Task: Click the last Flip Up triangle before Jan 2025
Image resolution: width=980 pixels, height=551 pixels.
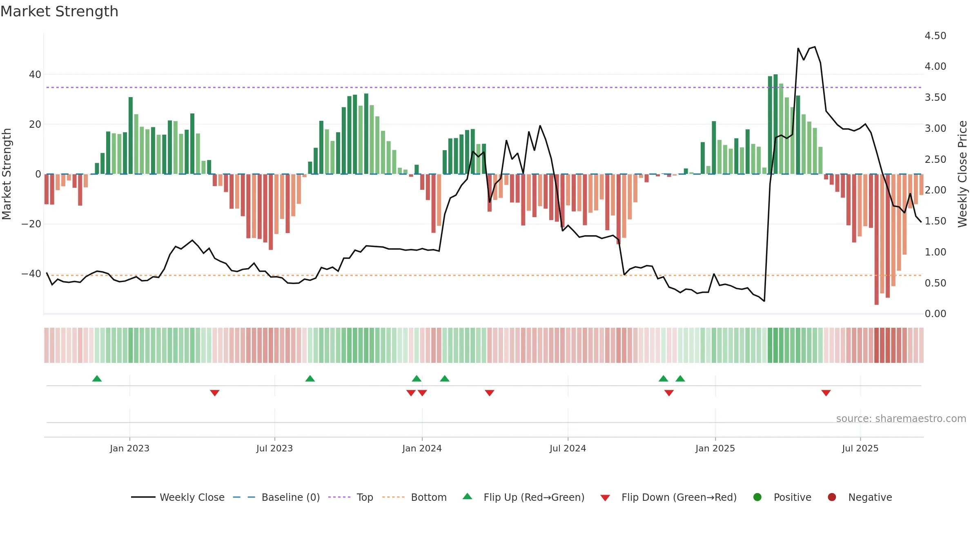Action: tap(680, 378)
